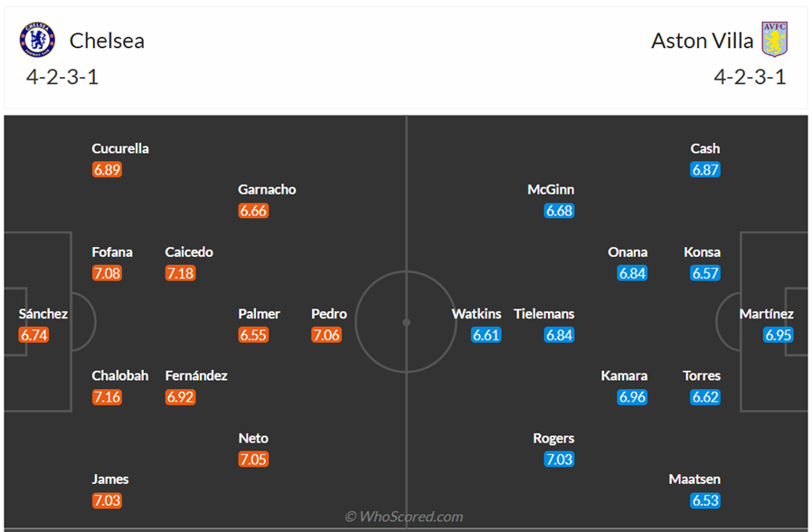Click Pedro's 7.06 rating badge
Screen dimensions: 812x532
coord(326,335)
